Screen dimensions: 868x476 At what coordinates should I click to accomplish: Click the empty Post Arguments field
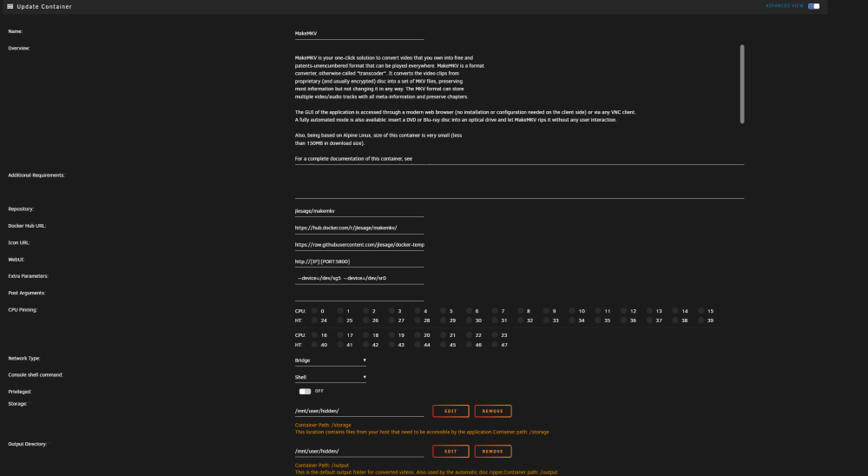359,294
